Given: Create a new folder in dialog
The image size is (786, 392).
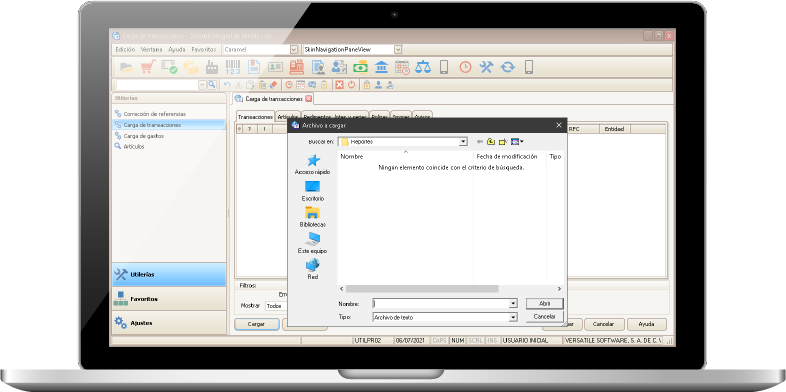Looking at the screenshot, I should 503,142.
